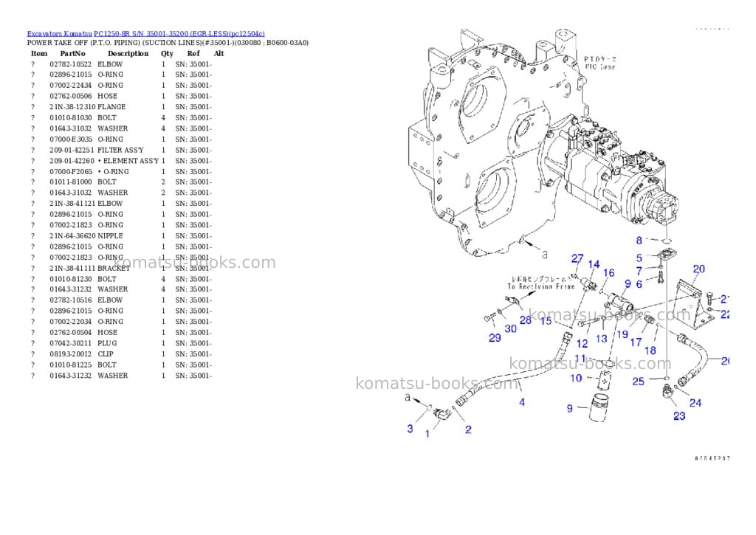Click callout number 25 in diagram
This screenshot has width=756, height=535.
(638, 382)
